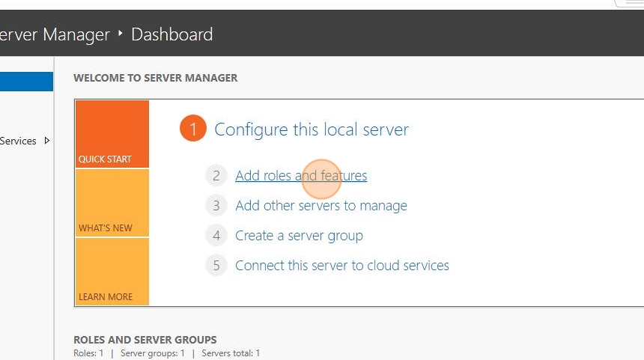The image size is (644, 360).
Task: Select the Services sidebar item
Action: pyautogui.click(x=18, y=141)
